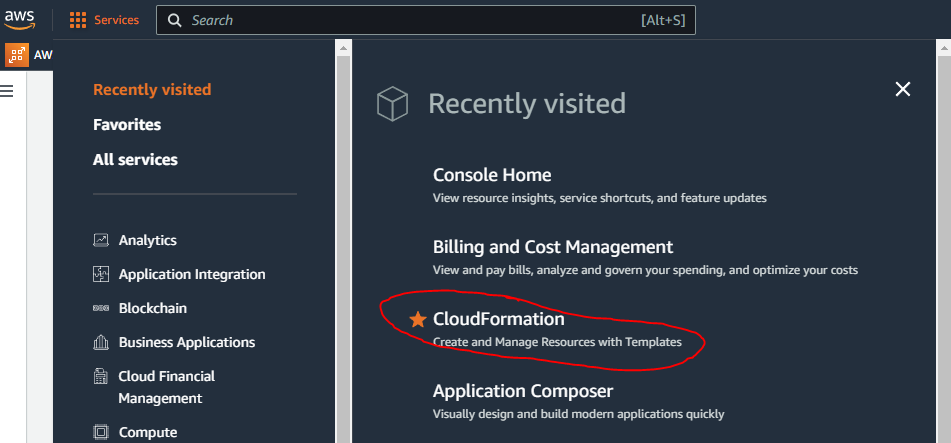Open the CloudFormation service
This screenshot has height=443, width=951.
(499, 319)
